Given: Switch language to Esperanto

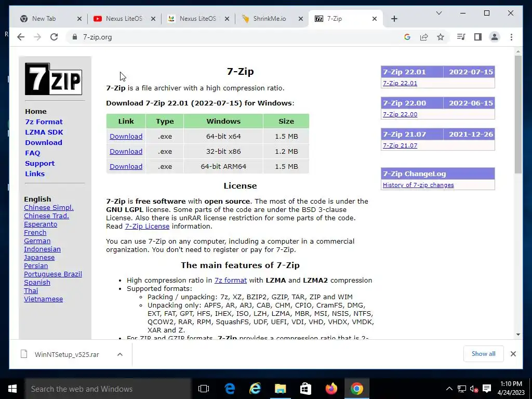Looking at the screenshot, I should tap(41, 224).
